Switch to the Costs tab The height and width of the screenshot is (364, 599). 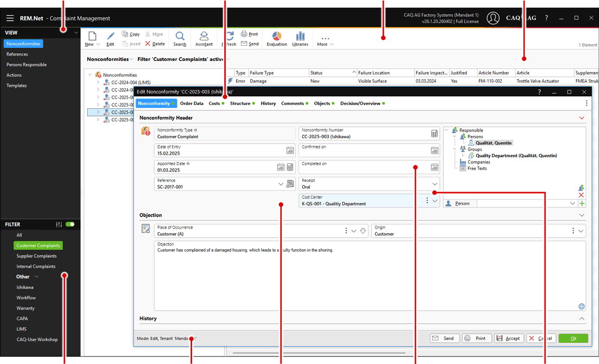tap(216, 103)
